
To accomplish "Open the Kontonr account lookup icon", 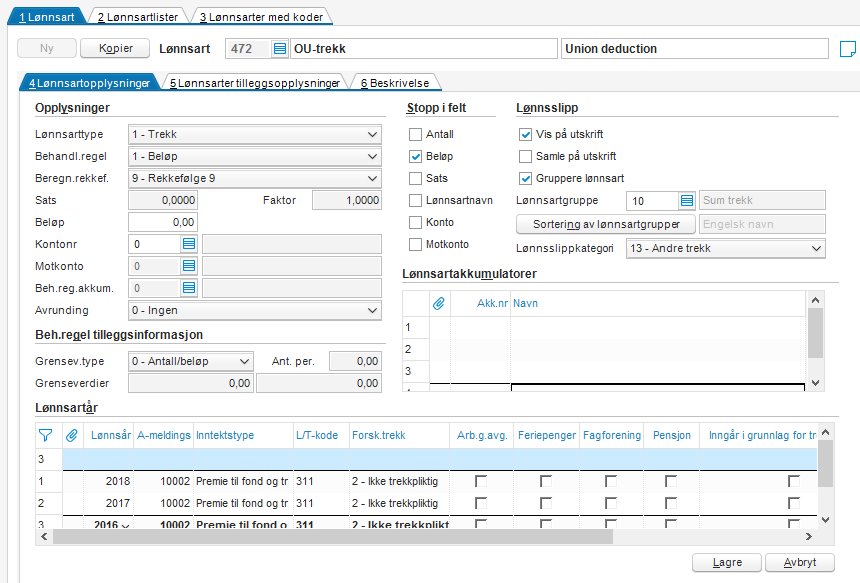I will tap(189, 244).
